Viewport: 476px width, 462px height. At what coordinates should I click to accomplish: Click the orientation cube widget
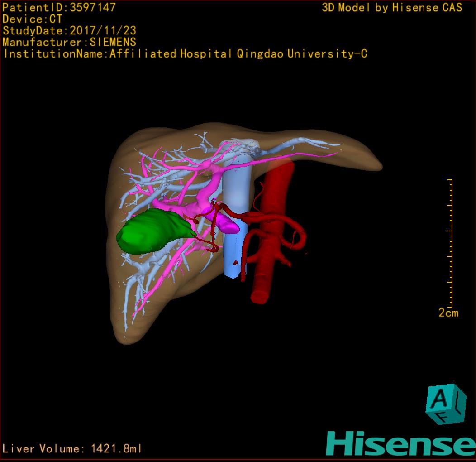click(x=446, y=404)
